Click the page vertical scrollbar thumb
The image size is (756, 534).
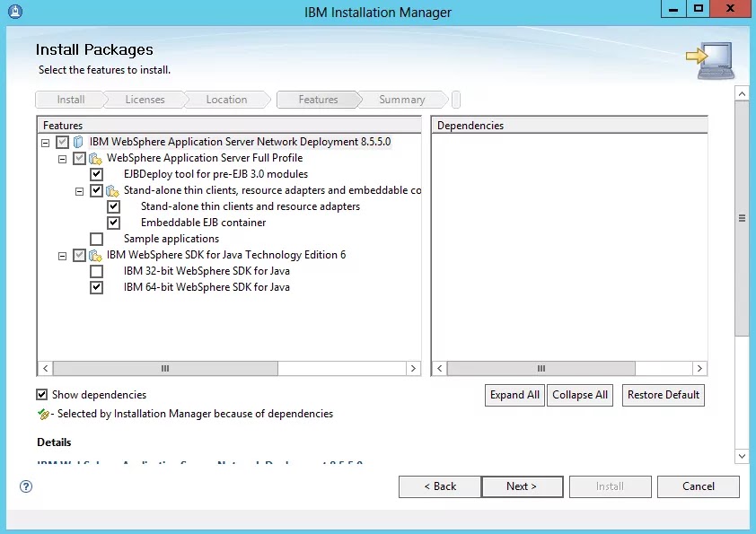tap(742, 219)
